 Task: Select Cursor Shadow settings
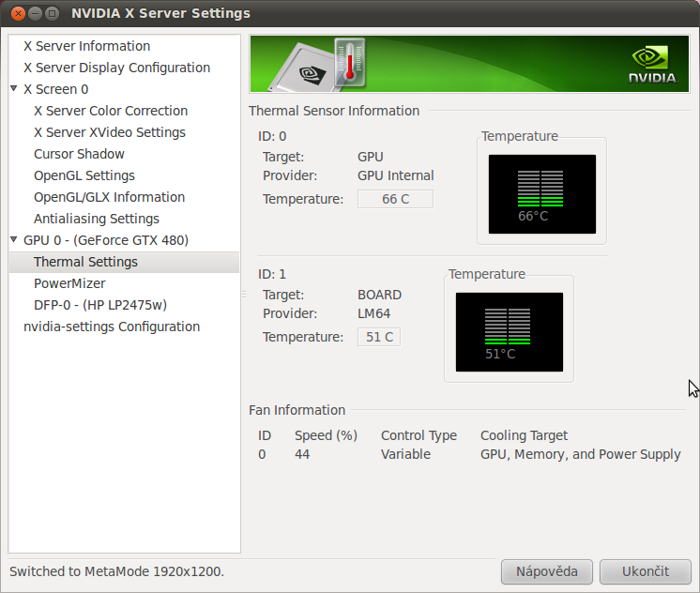[79, 154]
